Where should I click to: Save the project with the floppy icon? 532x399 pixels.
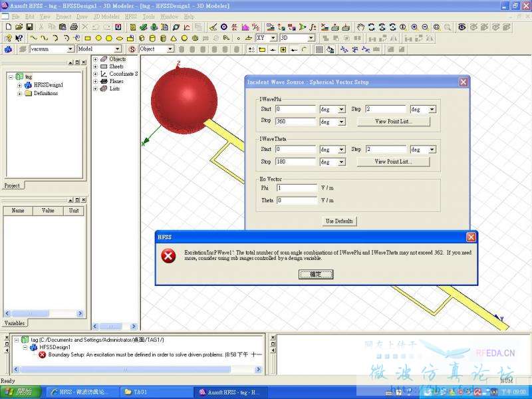pyautogui.click(x=29, y=27)
